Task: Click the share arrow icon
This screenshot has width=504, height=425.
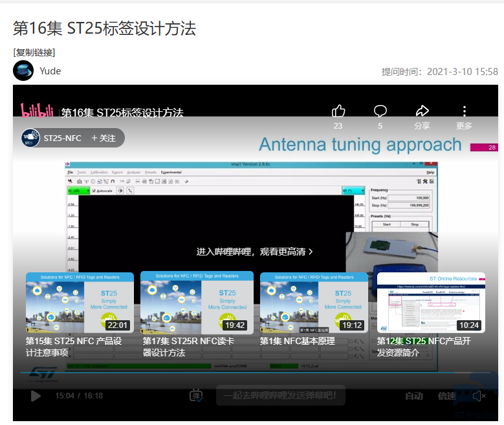Action: point(422,111)
